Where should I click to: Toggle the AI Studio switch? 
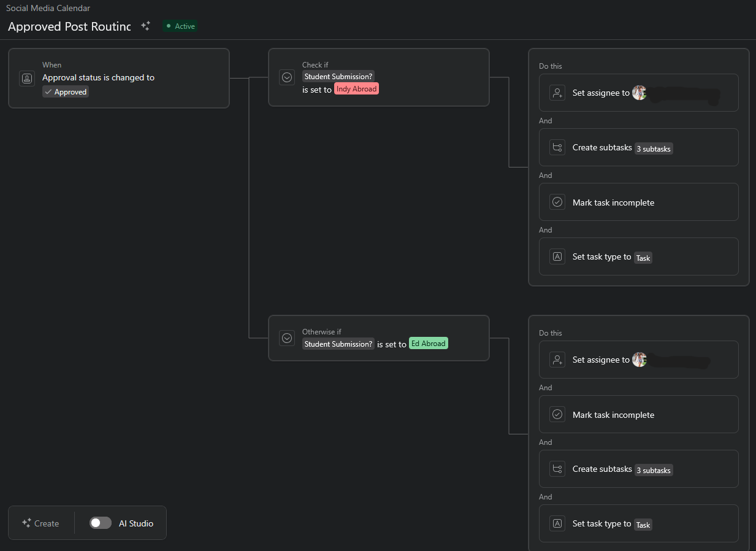pyautogui.click(x=100, y=523)
